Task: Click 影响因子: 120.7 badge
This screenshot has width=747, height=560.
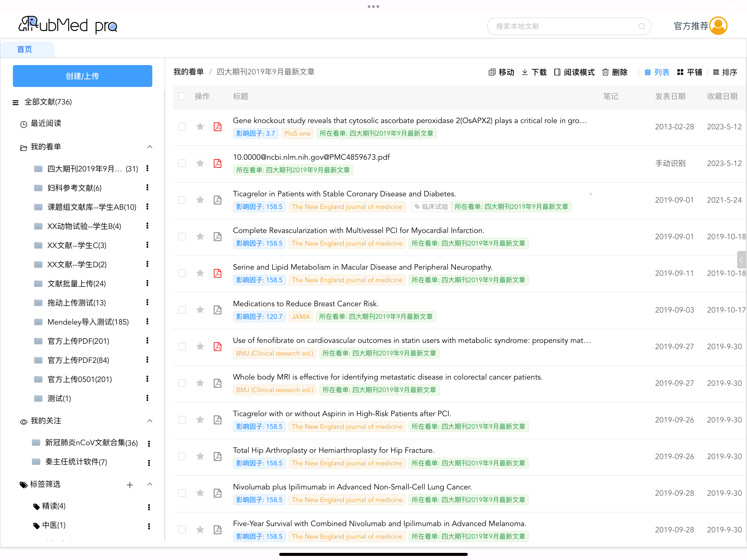Action: pos(259,317)
